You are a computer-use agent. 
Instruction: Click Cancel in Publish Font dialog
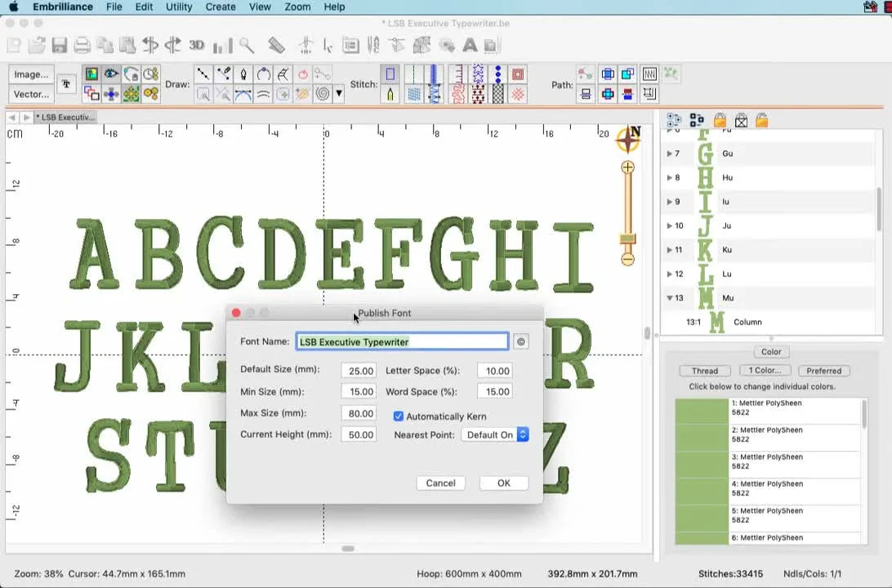coord(441,483)
